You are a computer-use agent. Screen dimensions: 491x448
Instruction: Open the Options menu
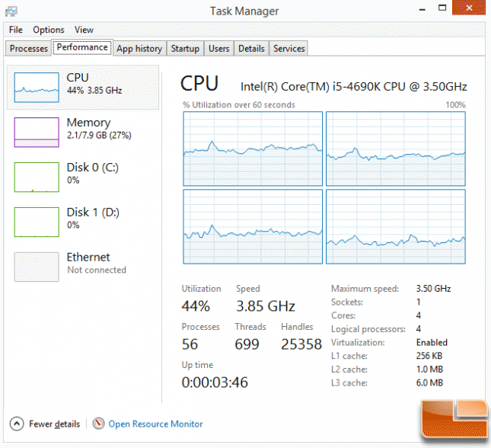(49, 30)
